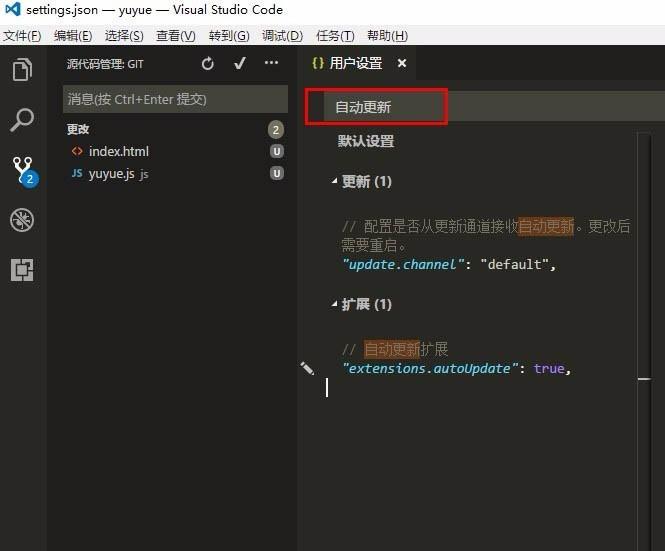Select the 用户设置 editor tab
Image resolution: width=665 pixels, height=551 pixels.
point(356,63)
